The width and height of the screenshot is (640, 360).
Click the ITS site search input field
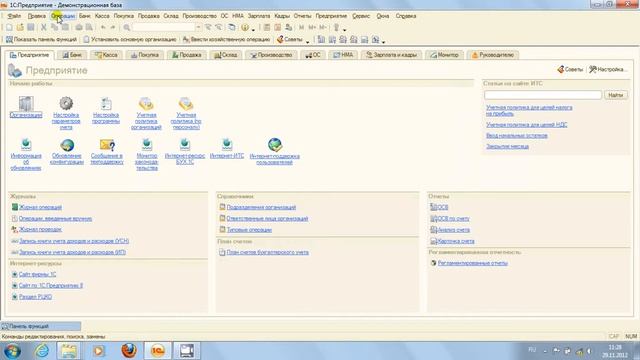(543, 95)
